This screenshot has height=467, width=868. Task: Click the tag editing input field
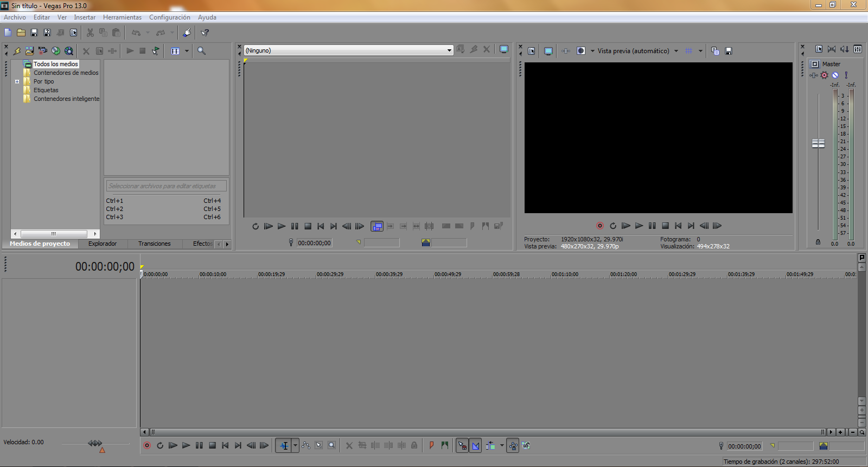pos(167,186)
